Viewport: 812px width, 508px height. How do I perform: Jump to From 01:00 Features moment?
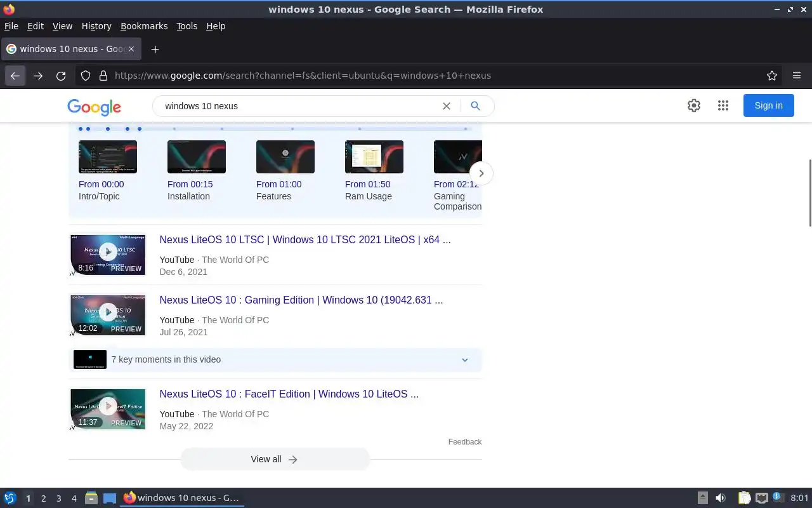point(279,190)
